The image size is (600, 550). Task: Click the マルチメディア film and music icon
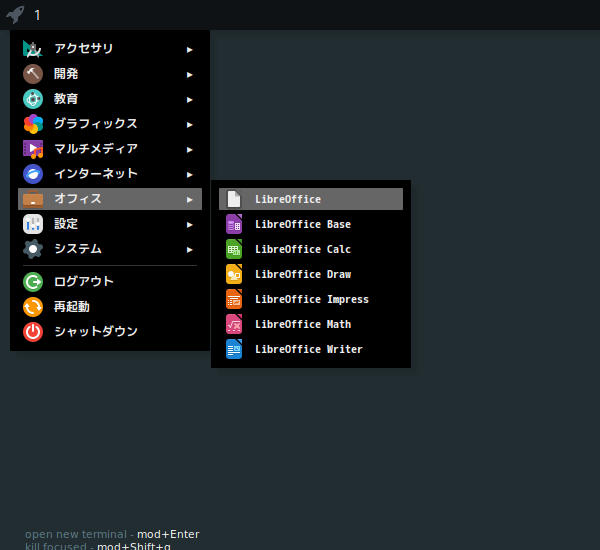click(33, 149)
